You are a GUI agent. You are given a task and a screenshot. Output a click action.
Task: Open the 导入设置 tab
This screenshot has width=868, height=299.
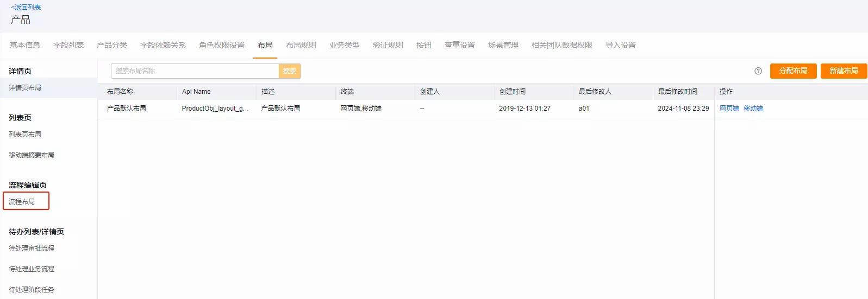[621, 45]
